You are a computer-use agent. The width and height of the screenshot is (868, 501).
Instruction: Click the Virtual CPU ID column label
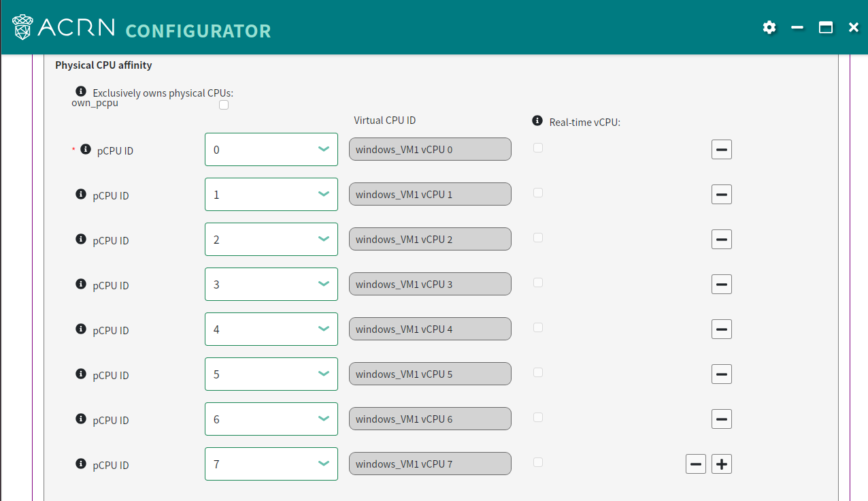pos(385,120)
